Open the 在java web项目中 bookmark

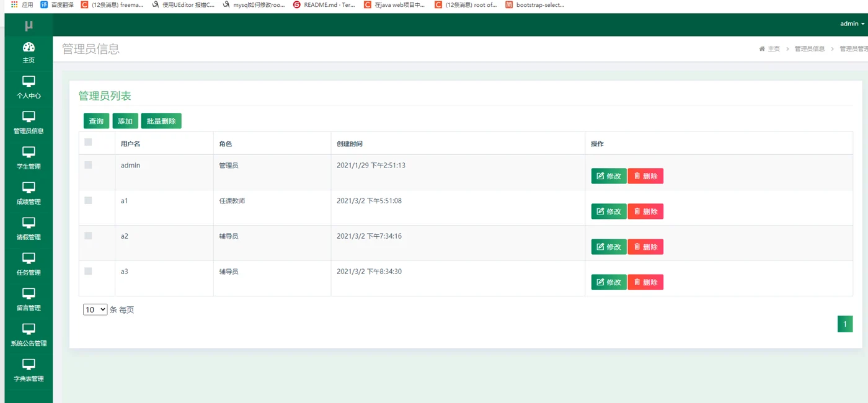pyautogui.click(x=394, y=4)
